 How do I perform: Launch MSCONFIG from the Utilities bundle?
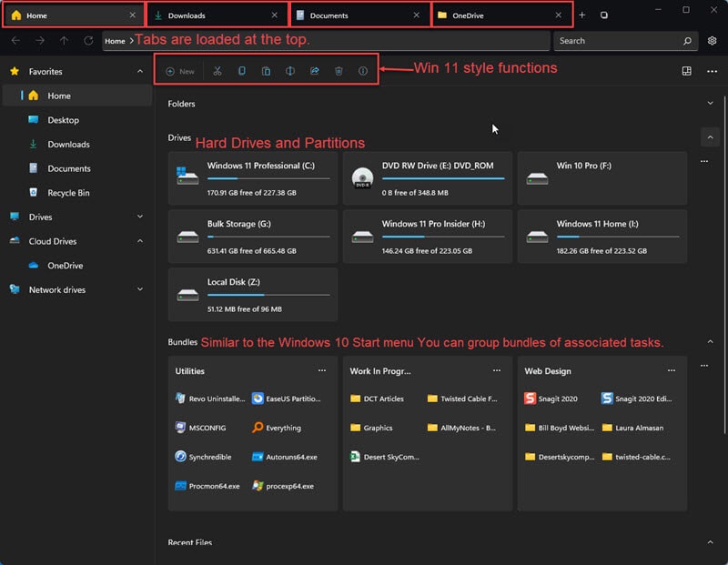click(200, 428)
